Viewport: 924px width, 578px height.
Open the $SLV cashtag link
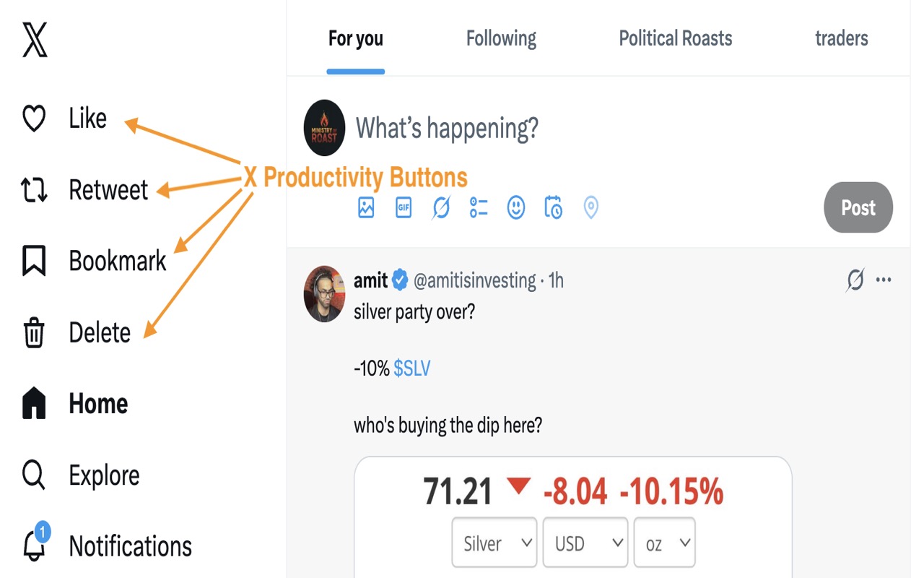tap(413, 368)
